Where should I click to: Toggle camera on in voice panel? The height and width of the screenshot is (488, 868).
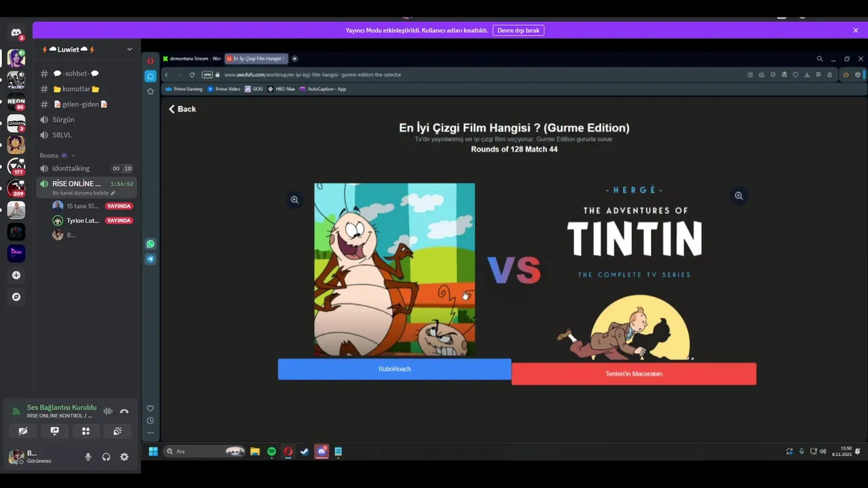(23, 431)
